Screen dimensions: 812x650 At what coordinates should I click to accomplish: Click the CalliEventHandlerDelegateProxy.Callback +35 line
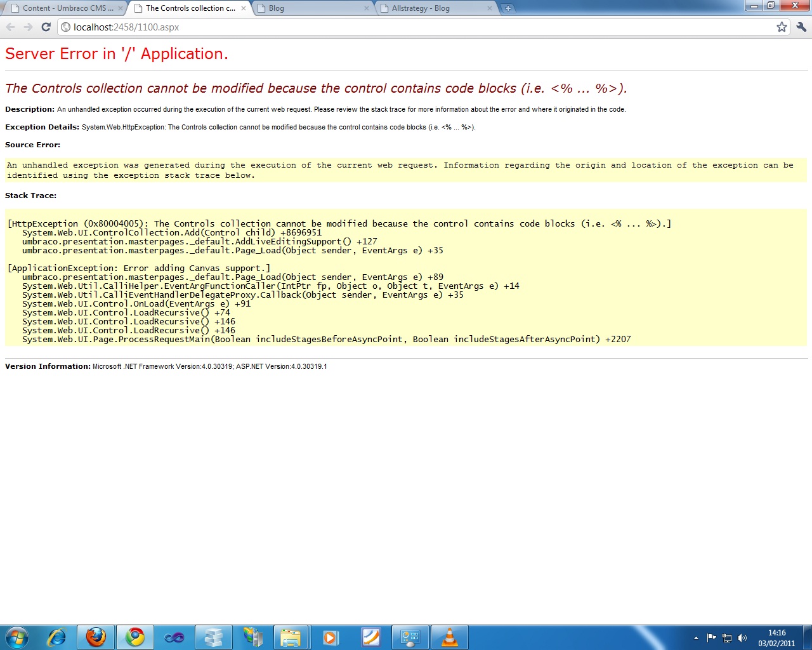pyautogui.click(x=243, y=295)
